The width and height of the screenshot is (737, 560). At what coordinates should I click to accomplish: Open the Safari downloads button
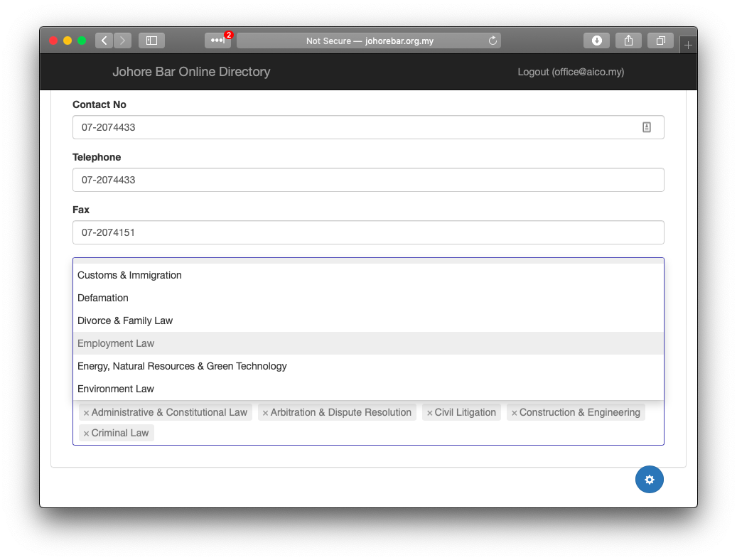click(x=596, y=41)
